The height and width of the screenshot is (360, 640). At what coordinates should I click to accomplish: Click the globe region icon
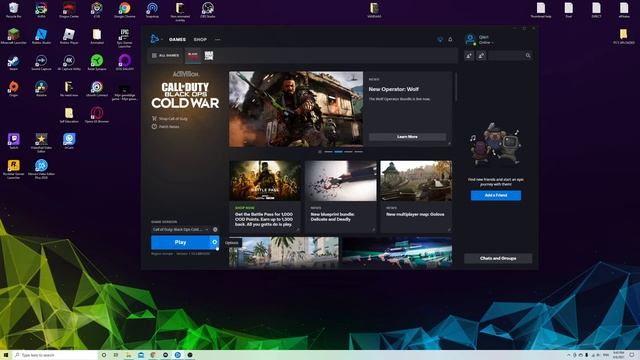click(x=215, y=229)
